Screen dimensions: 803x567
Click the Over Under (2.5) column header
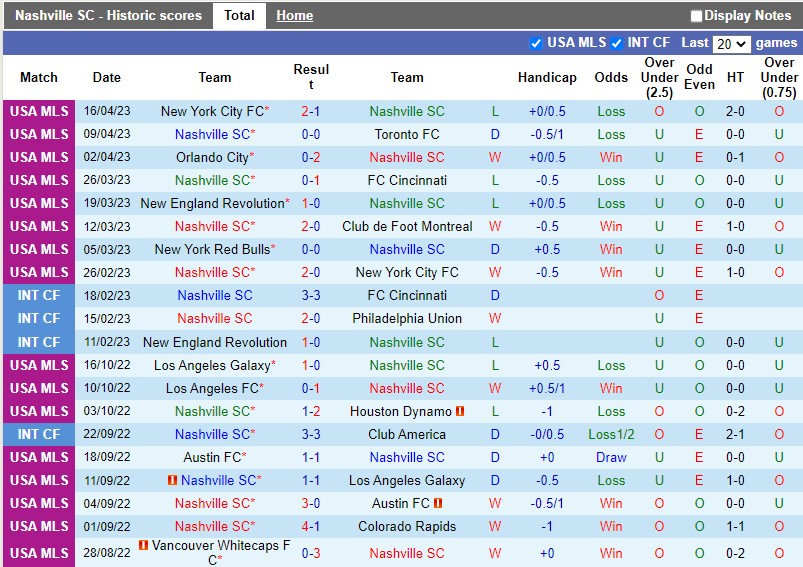coord(659,77)
